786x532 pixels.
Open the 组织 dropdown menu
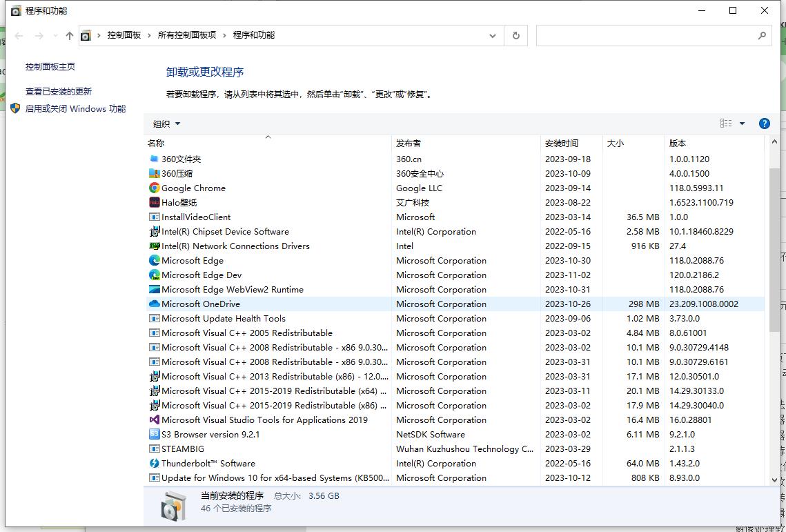tap(166, 124)
